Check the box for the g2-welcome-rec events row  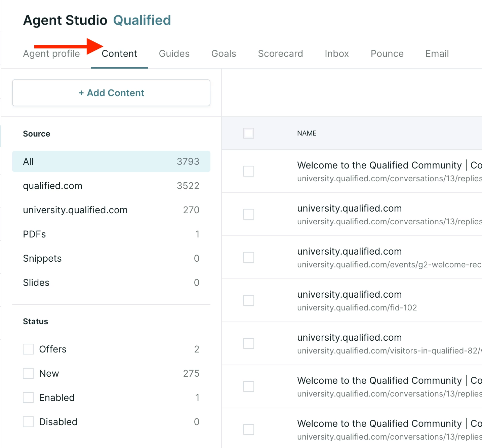[x=249, y=257]
